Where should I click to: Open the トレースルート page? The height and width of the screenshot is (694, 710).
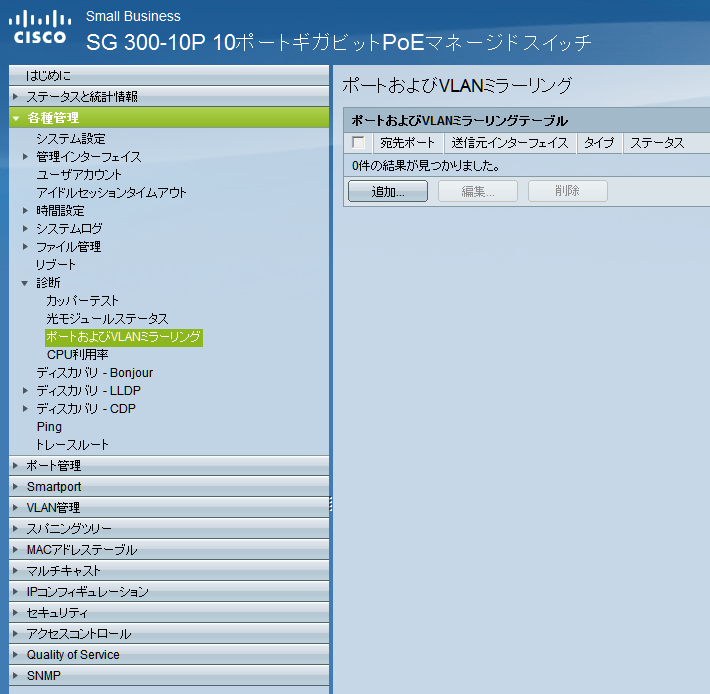tap(72, 445)
